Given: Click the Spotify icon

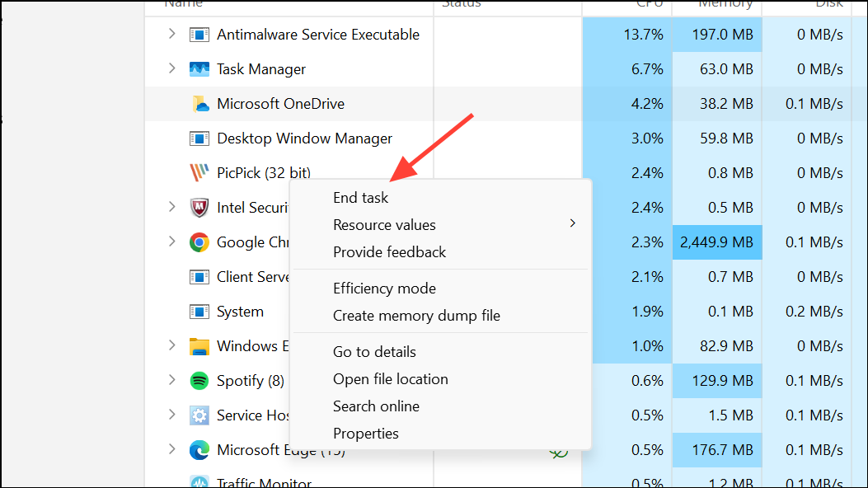Looking at the screenshot, I should click(199, 381).
